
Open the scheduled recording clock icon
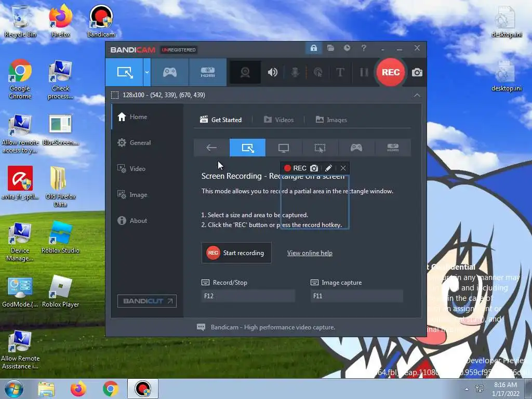347,48
